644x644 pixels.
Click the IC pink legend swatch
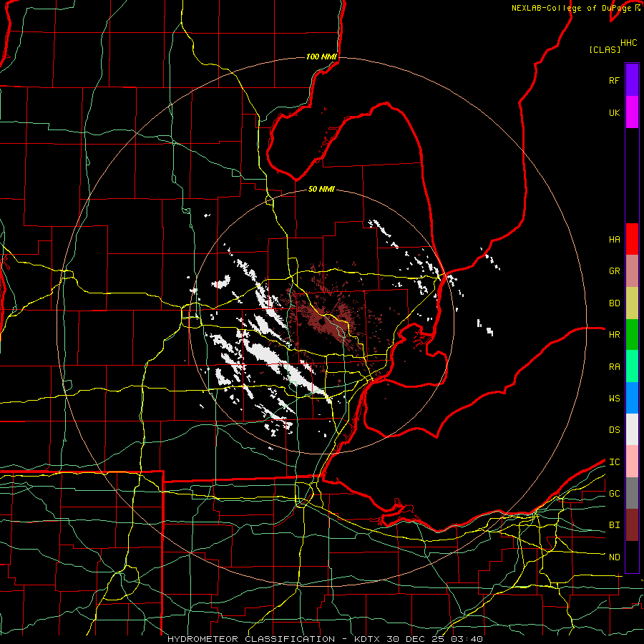point(632,462)
